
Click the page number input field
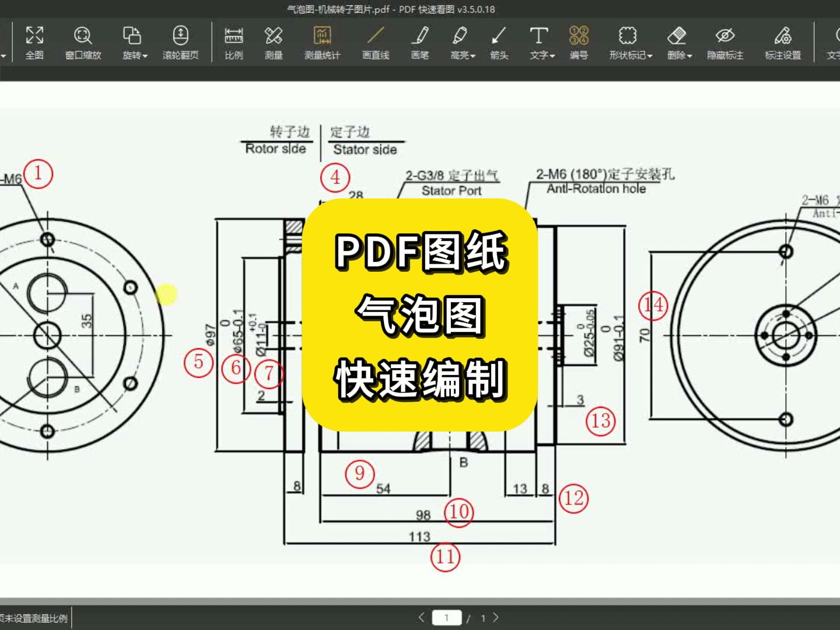pyautogui.click(x=447, y=618)
